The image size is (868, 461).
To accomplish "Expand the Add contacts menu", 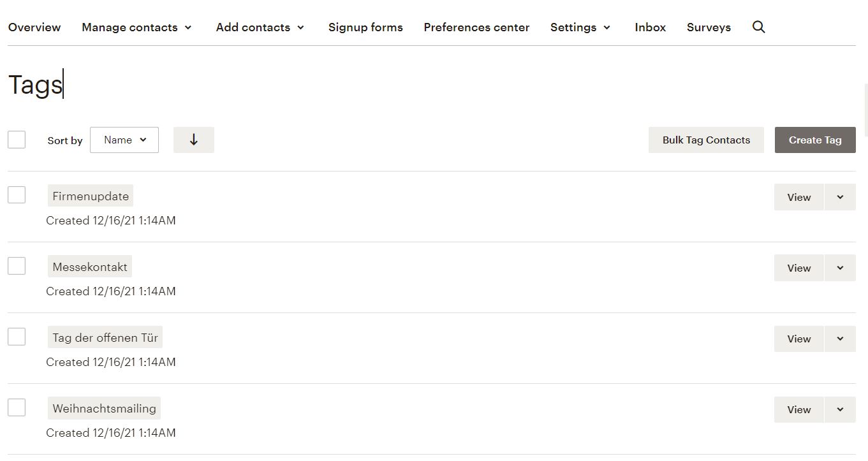I will coord(260,27).
